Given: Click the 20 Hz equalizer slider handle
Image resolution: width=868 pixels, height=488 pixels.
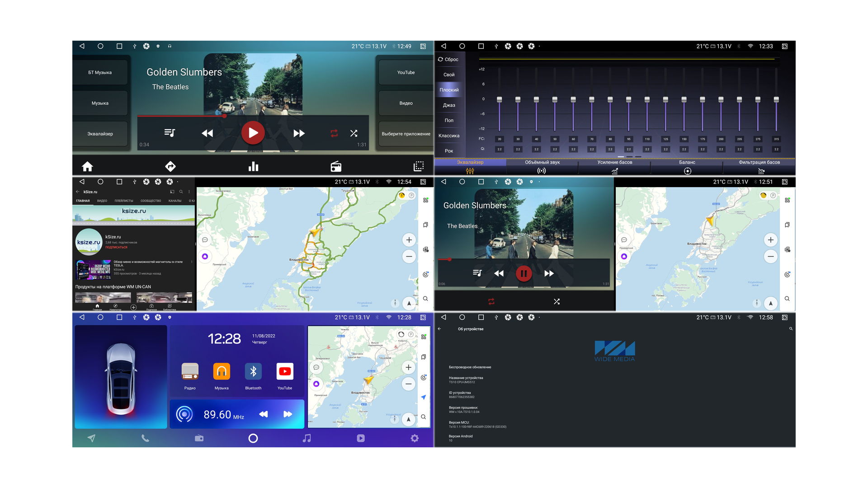Looking at the screenshot, I should (499, 99).
